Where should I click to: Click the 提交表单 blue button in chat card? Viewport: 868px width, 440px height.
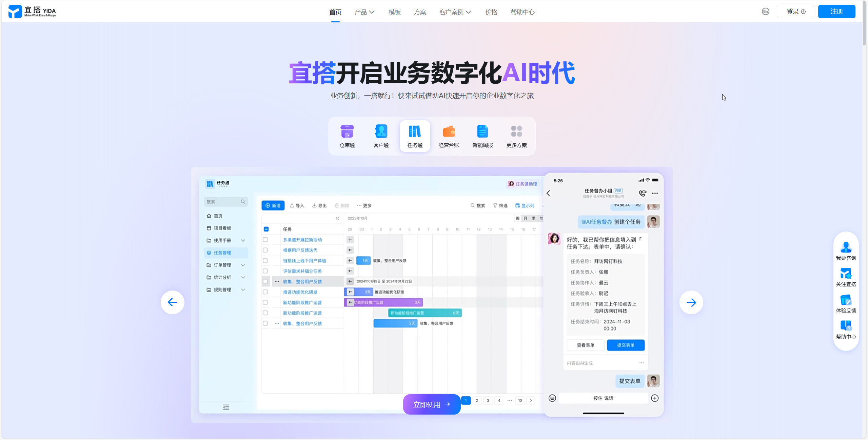pos(626,345)
